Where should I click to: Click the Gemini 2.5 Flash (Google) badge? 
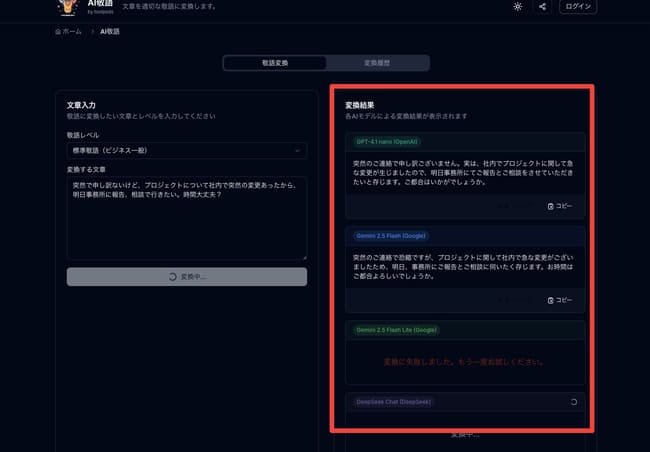click(x=391, y=236)
